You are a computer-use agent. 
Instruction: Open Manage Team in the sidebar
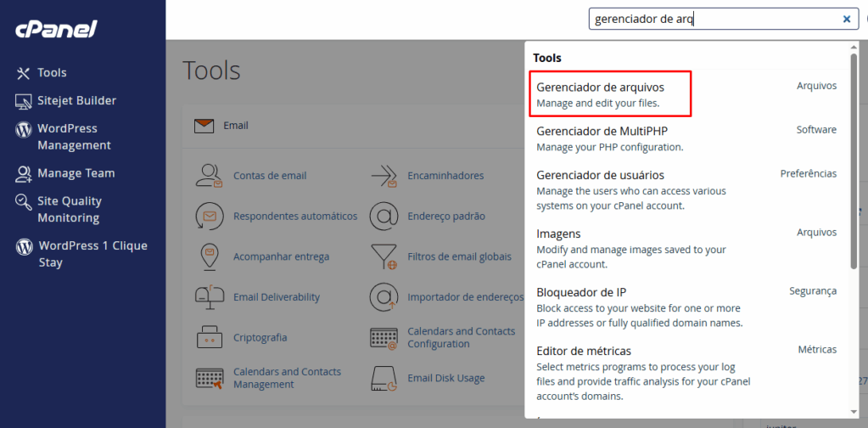click(x=76, y=173)
